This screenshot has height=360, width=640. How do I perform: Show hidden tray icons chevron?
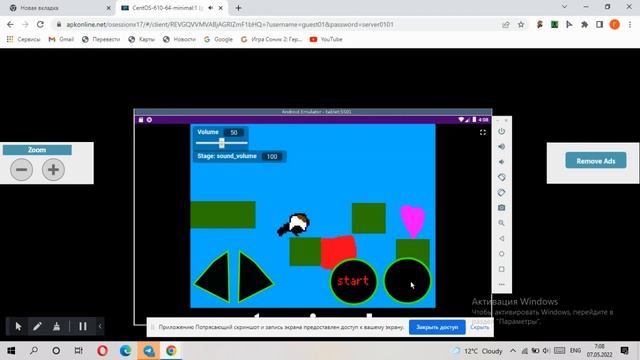pos(513,351)
